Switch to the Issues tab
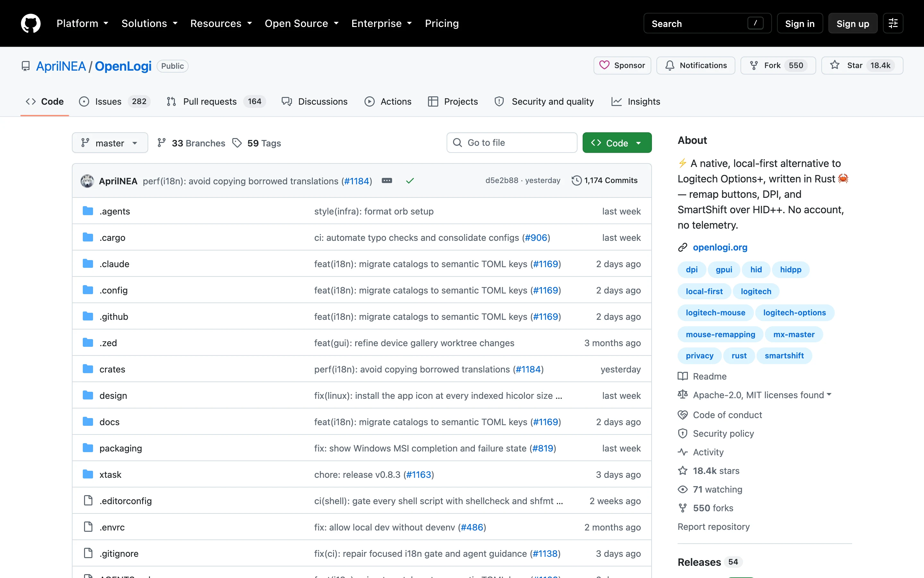Image resolution: width=924 pixels, height=578 pixels. point(115,101)
